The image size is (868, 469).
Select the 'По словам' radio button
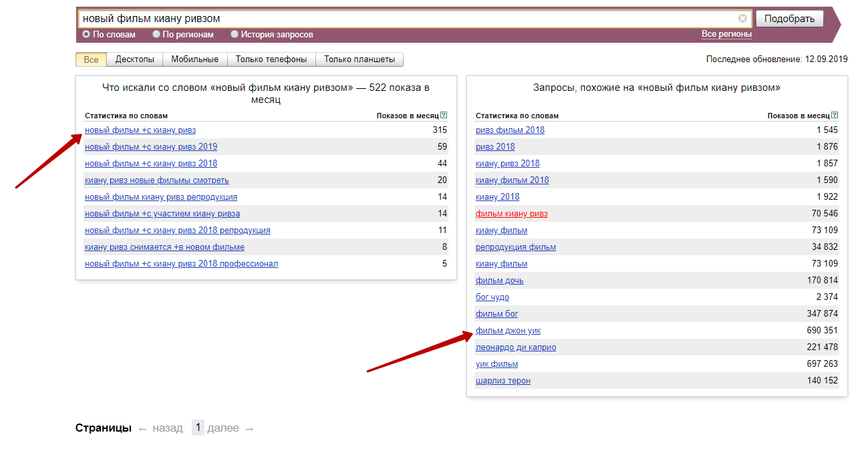[86, 34]
